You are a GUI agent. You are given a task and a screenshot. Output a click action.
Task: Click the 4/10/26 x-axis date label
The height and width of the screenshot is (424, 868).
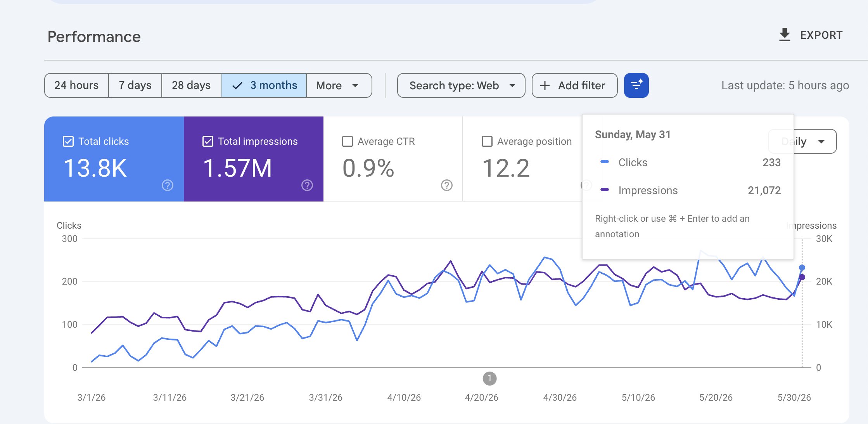[x=404, y=398]
